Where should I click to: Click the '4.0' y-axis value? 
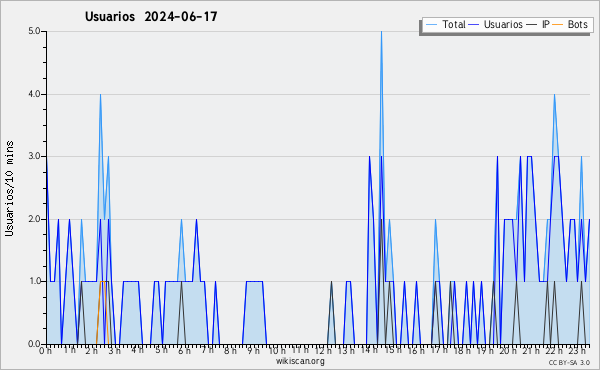34,94
